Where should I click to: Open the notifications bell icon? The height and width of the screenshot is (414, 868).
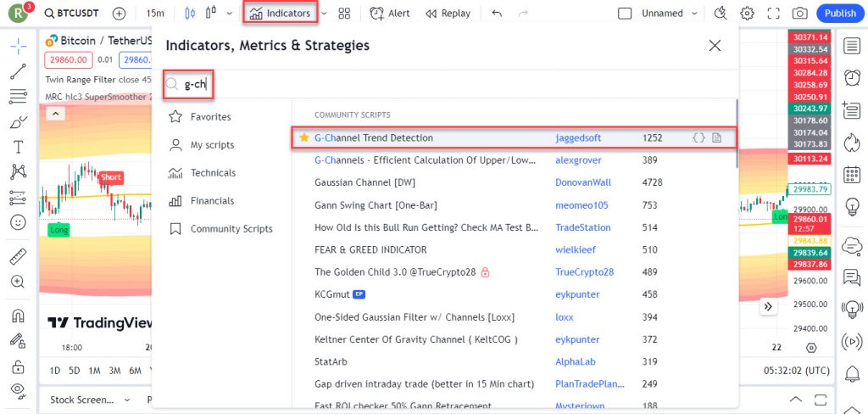coord(852,374)
